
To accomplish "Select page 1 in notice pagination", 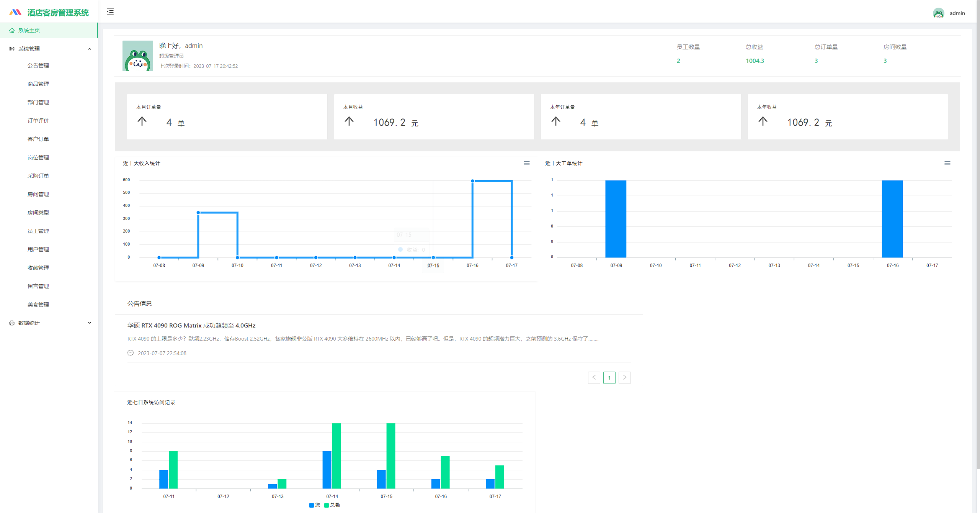I will coord(609,377).
